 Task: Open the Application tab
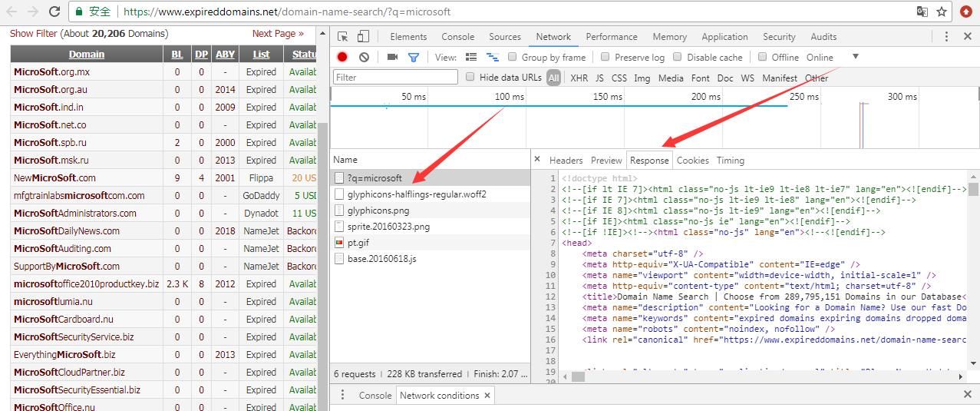724,36
